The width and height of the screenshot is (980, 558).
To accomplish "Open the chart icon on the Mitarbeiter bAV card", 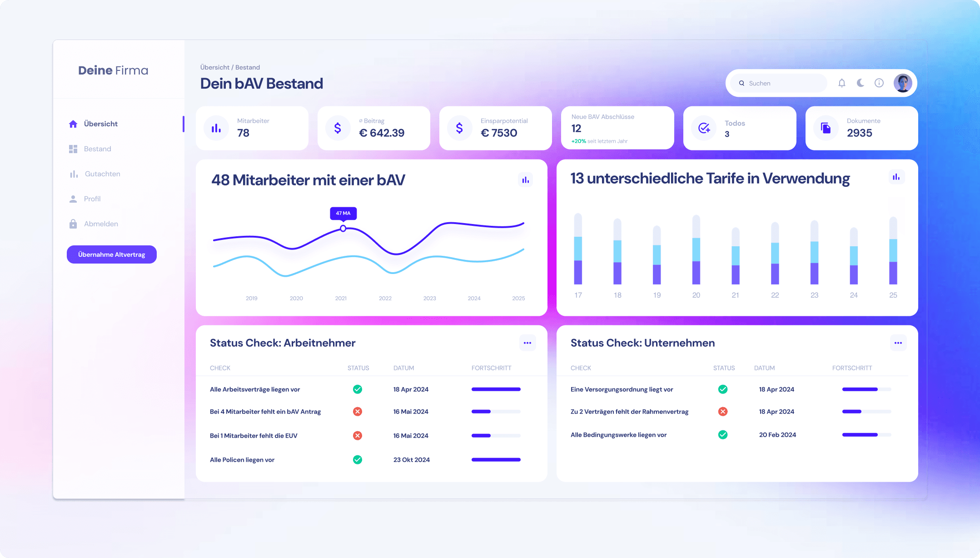I will (x=526, y=180).
